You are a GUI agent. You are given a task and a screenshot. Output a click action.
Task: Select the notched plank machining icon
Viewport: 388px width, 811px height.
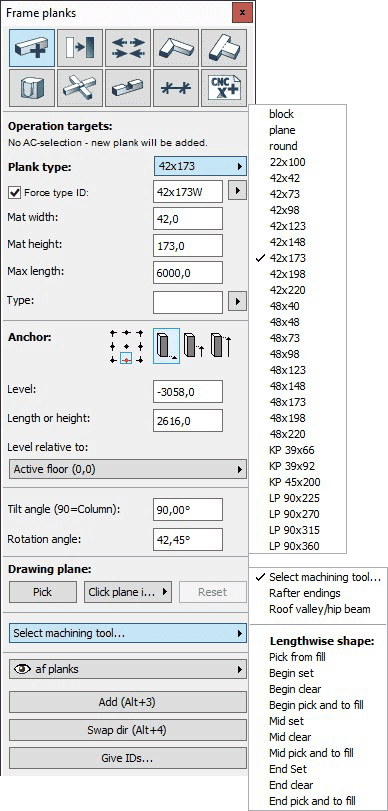128,88
